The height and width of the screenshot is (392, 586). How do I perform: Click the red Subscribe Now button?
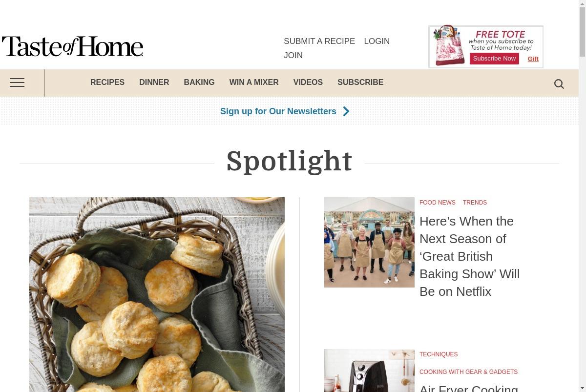[x=494, y=59]
